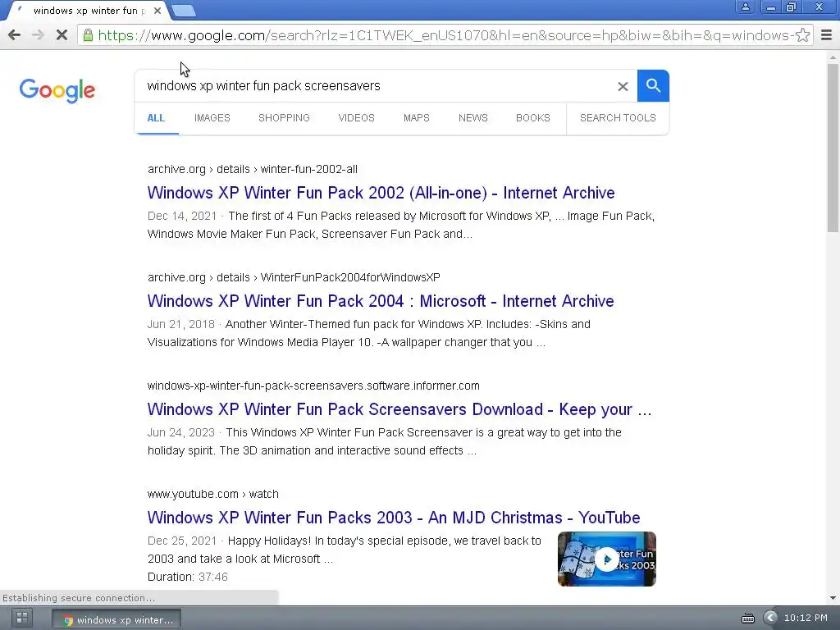Click the green padlock security icon
The image size is (840, 630).
(88, 35)
